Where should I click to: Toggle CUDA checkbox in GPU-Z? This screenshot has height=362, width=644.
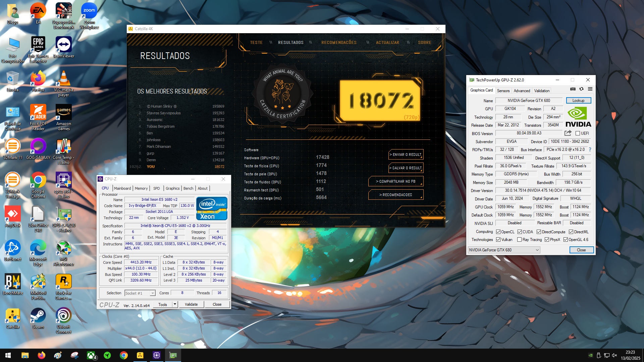(520, 232)
